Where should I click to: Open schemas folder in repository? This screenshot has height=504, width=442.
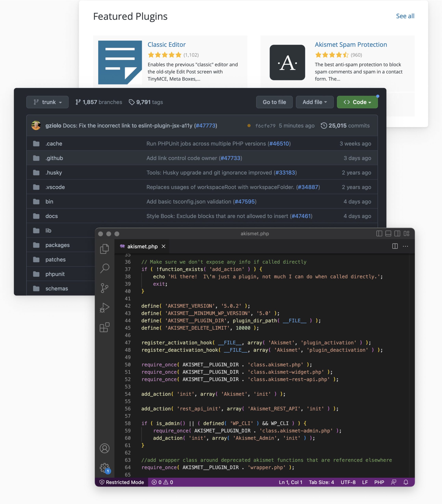pos(57,289)
